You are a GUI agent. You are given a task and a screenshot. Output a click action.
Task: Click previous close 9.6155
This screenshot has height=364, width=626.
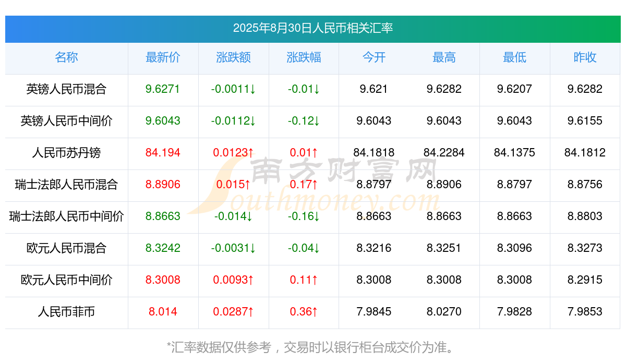tap(585, 121)
